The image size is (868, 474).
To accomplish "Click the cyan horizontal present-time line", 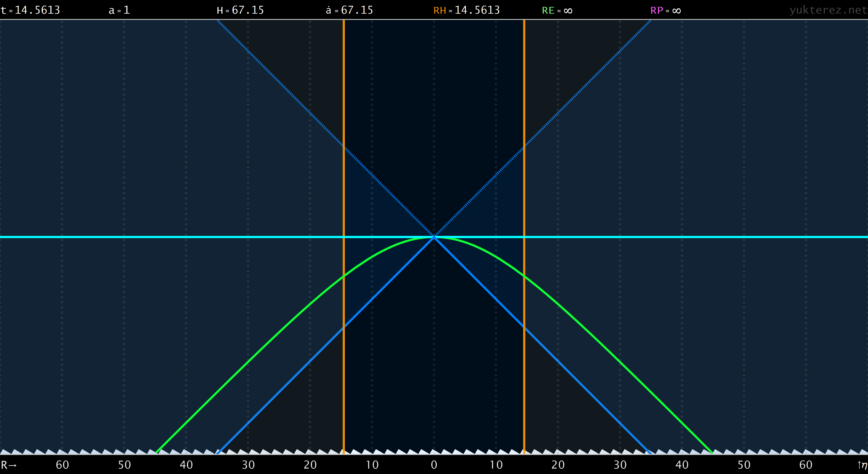I will pyautogui.click(x=434, y=237).
